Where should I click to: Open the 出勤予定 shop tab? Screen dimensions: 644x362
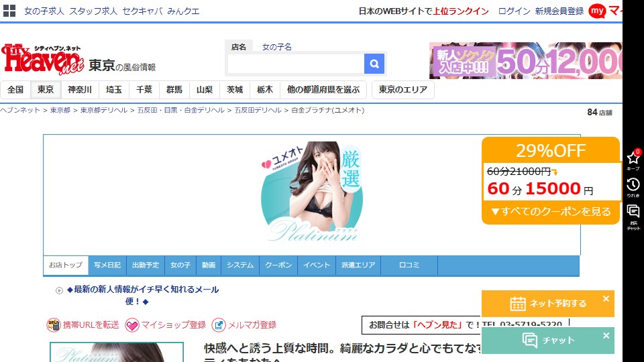[x=146, y=265]
